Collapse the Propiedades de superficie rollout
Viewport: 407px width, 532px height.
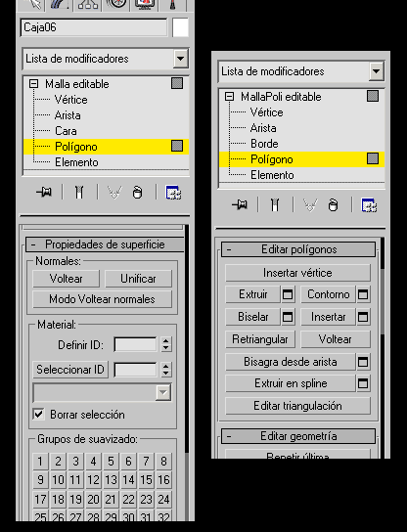click(x=105, y=244)
